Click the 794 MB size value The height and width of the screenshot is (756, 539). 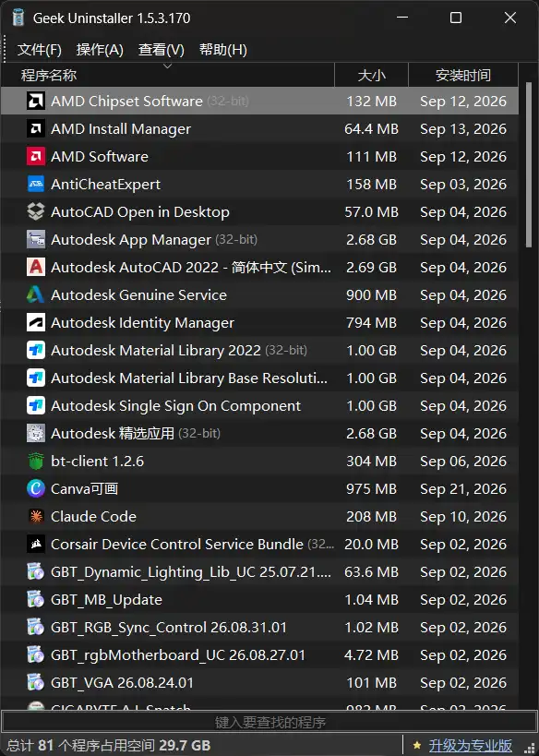tap(371, 322)
